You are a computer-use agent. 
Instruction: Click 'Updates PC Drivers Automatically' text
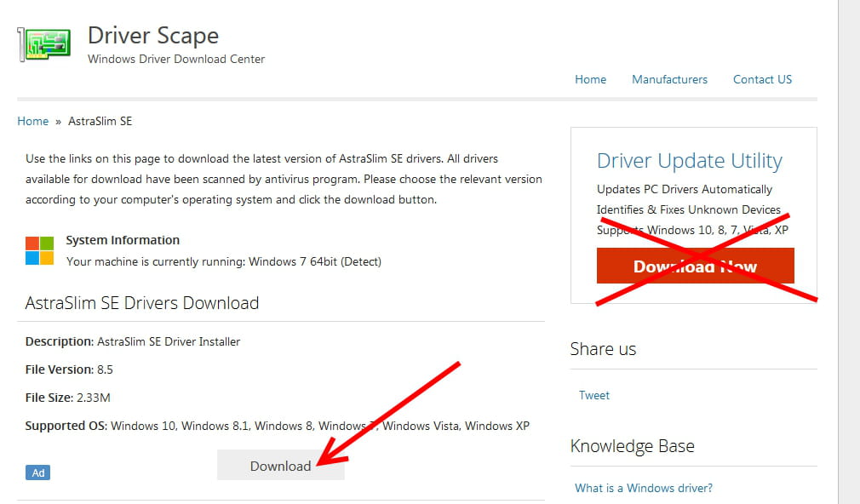point(685,189)
